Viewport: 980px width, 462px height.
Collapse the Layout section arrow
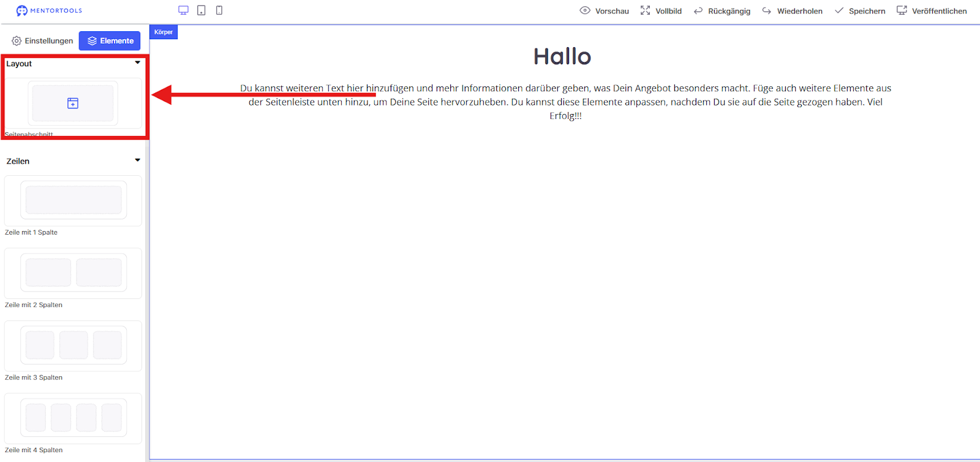click(x=138, y=62)
